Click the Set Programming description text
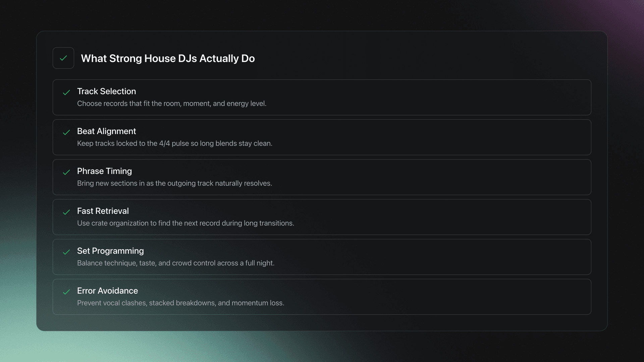Image resolution: width=644 pixels, height=362 pixels. coord(176,263)
